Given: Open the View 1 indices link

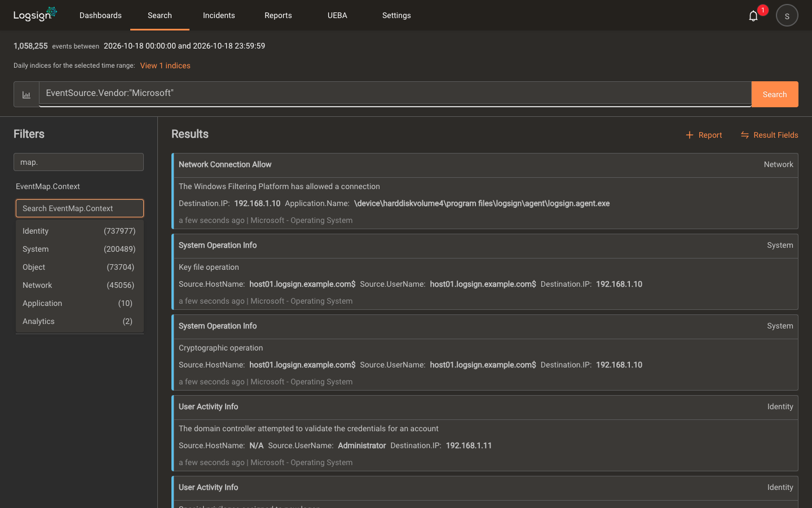Looking at the screenshot, I should 165,65.
